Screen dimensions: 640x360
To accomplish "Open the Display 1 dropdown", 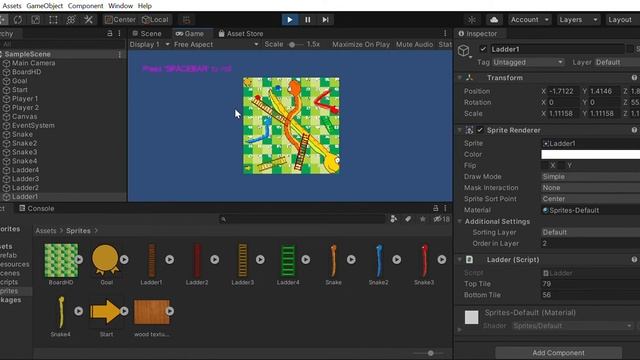I will point(149,44).
